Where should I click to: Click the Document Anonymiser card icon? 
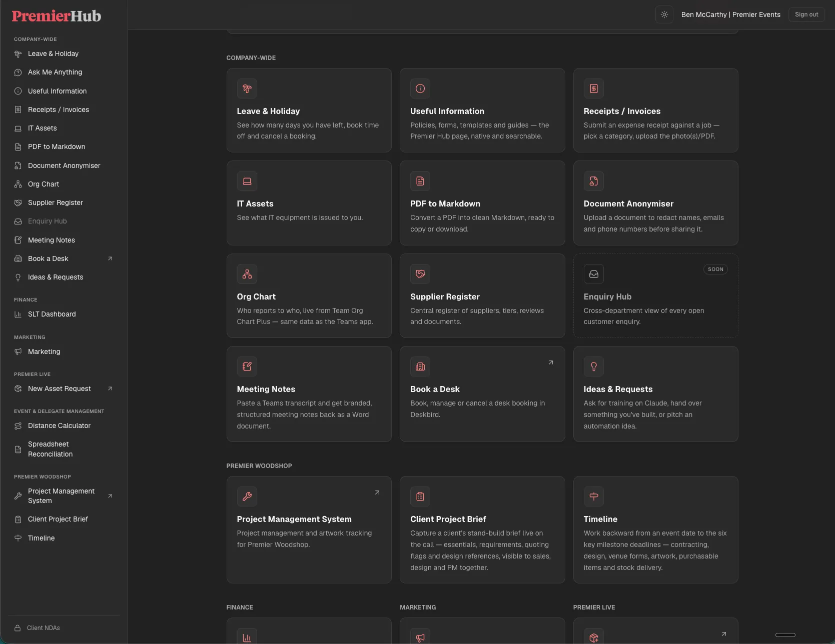pyautogui.click(x=594, y=181)
